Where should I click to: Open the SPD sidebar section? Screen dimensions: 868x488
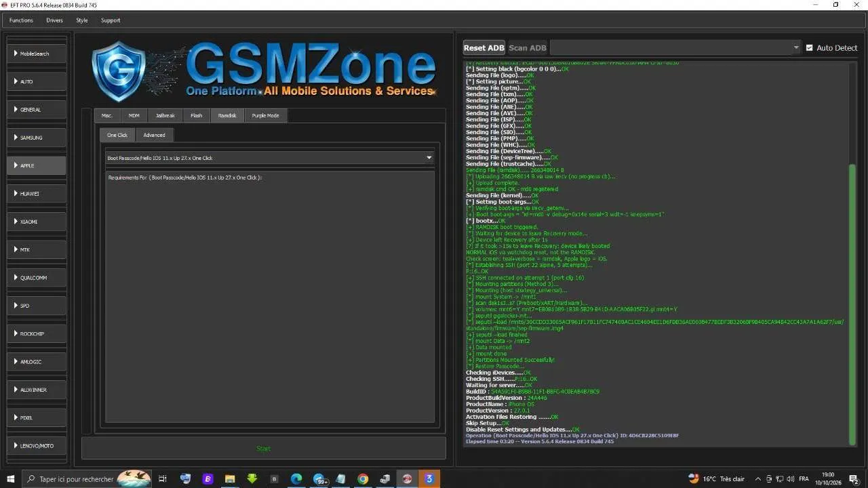pos(37,306)
